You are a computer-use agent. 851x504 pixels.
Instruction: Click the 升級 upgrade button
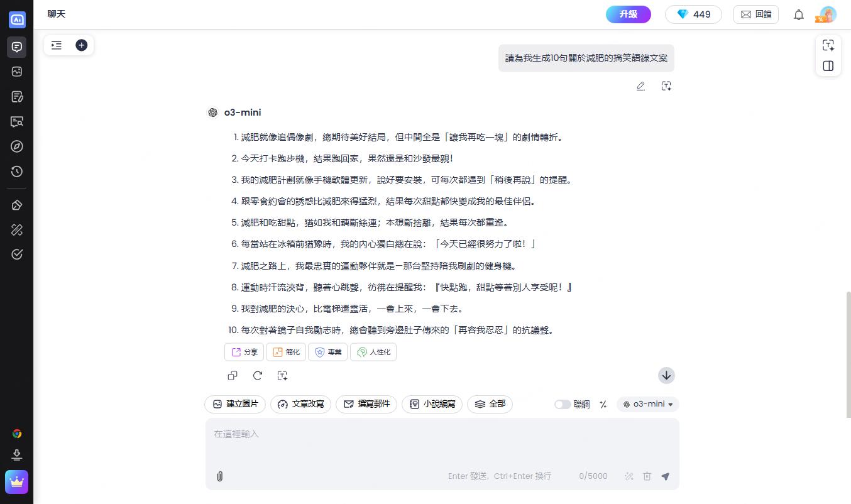(629, 14)
